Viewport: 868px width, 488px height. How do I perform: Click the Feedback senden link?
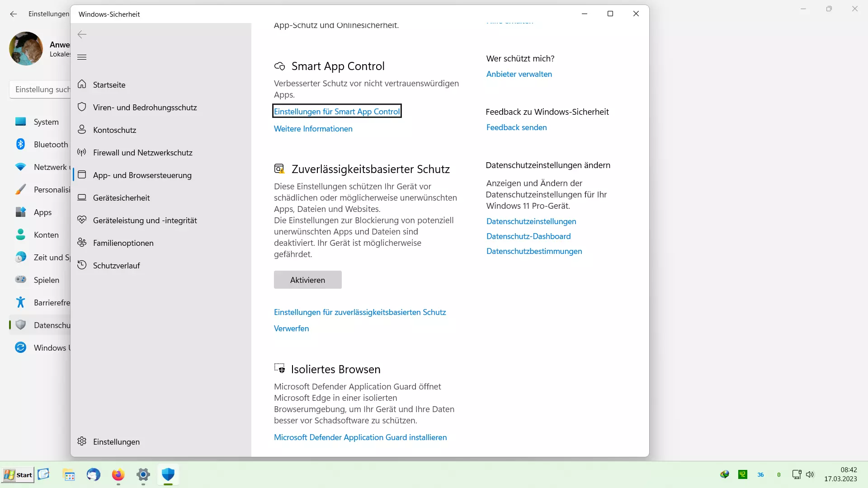click(516, 127)
